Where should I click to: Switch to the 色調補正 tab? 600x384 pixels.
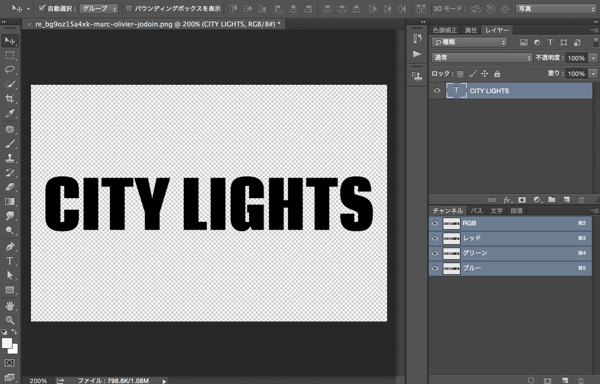(x=445, y=30)
